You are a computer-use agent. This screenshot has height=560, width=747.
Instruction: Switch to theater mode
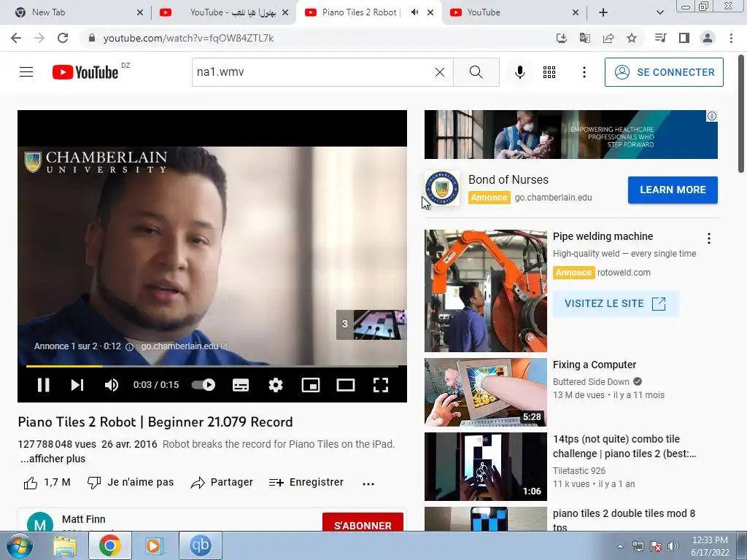point(345,385)
